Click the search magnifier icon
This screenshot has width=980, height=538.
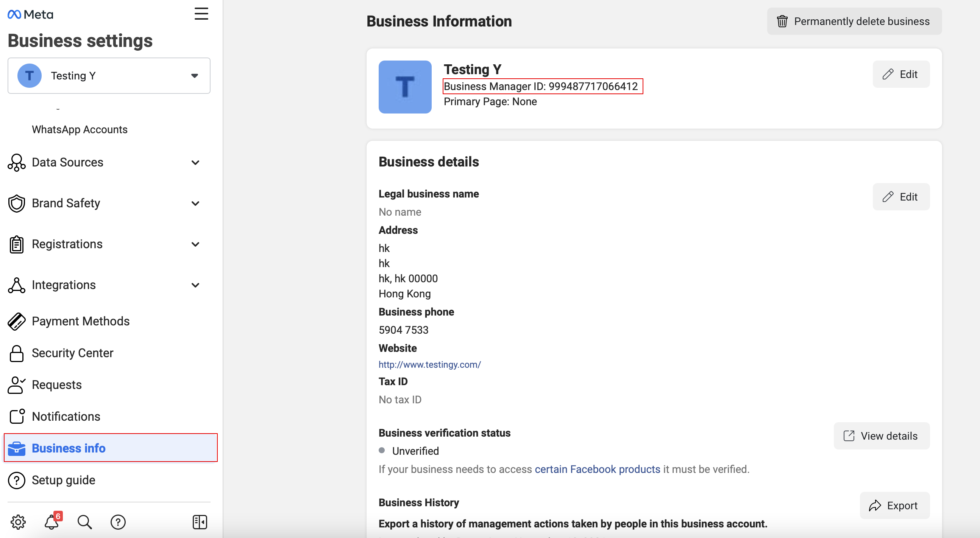click(84, 522)
